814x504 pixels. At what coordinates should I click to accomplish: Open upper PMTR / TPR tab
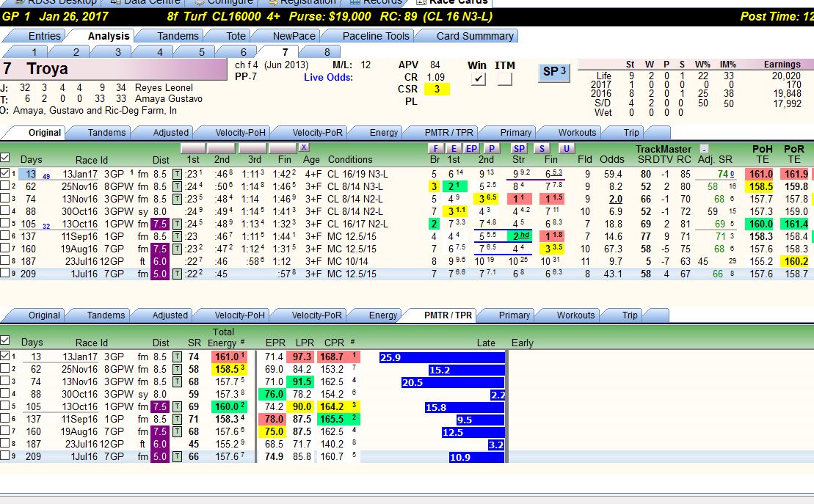coord(448,132)
